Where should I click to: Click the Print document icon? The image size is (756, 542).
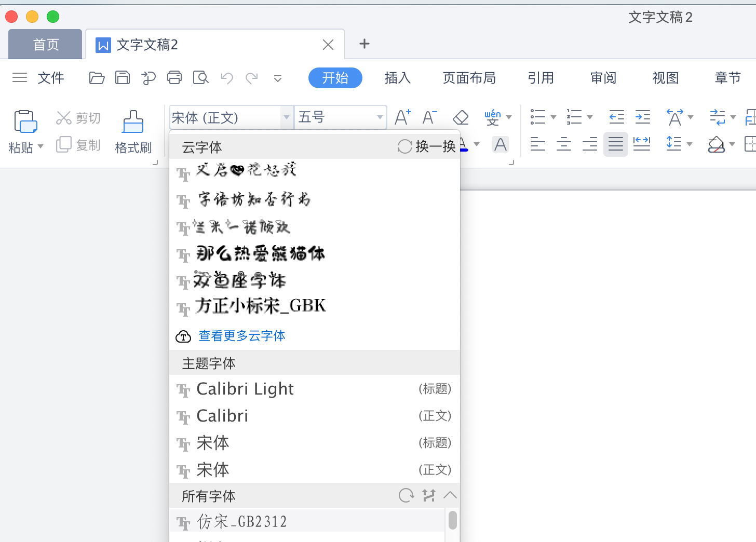click(x=174, y=77)
